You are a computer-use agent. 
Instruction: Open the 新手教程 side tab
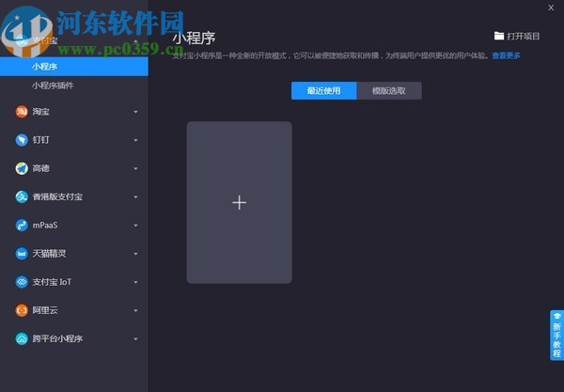click(556, 336)
